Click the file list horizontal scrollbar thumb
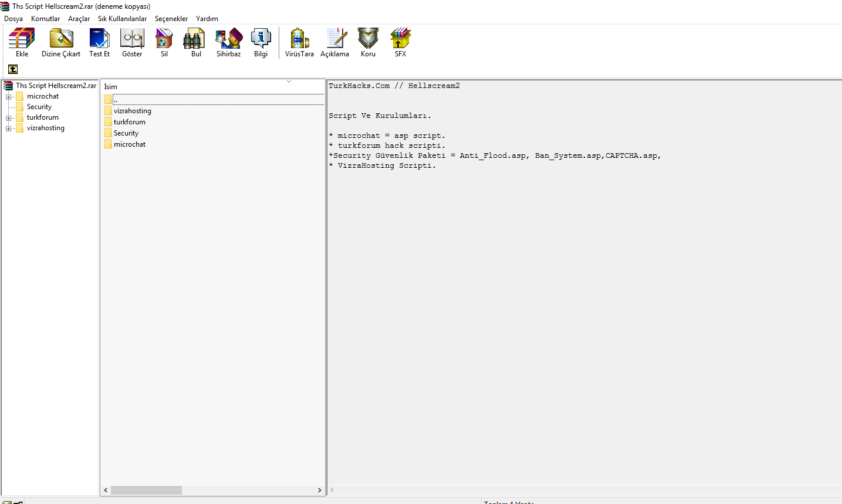The image size is (842, 504). [146, 490]
